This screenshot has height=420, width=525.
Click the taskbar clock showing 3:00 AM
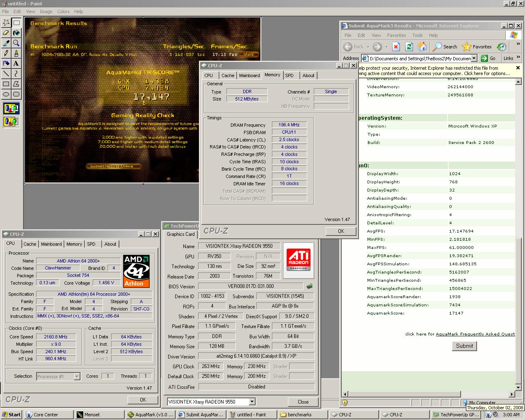coord(511,415)
